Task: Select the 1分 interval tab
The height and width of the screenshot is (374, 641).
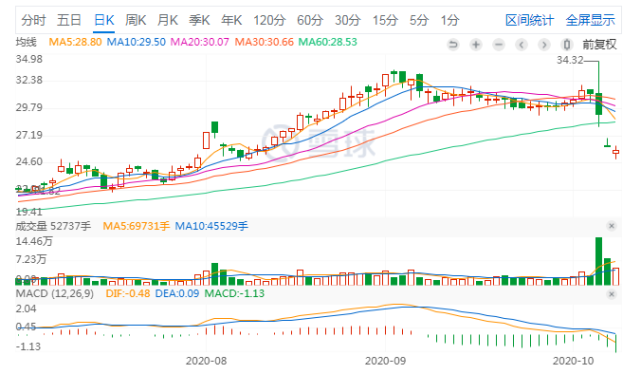Action: pyautogui.click(x=450, y=20)
